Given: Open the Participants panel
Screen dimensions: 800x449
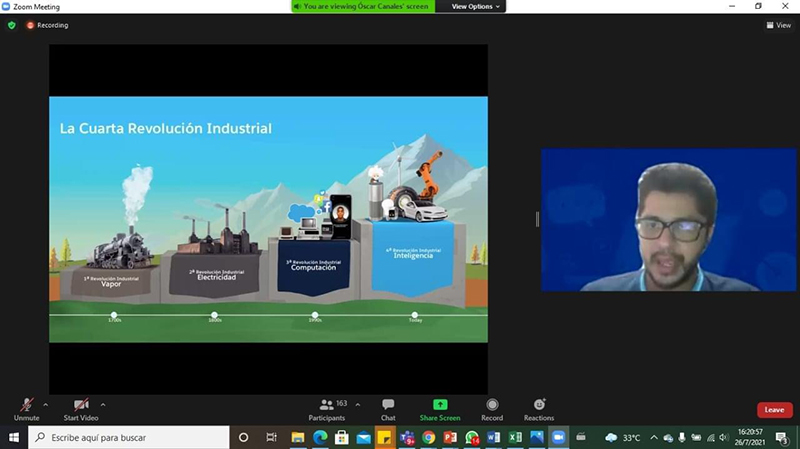Looking at the screenshot, I should 327,407.
